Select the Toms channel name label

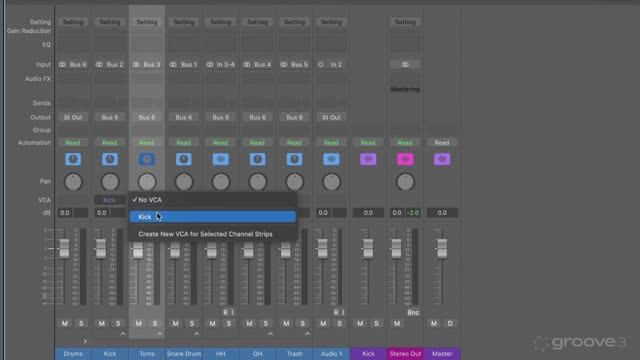[147, 353]
